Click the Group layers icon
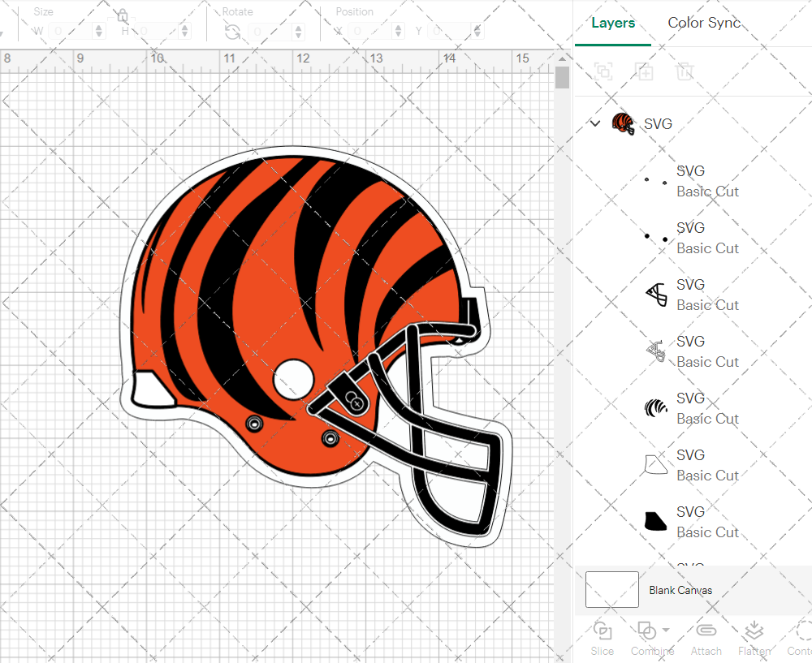 point(603,71)
